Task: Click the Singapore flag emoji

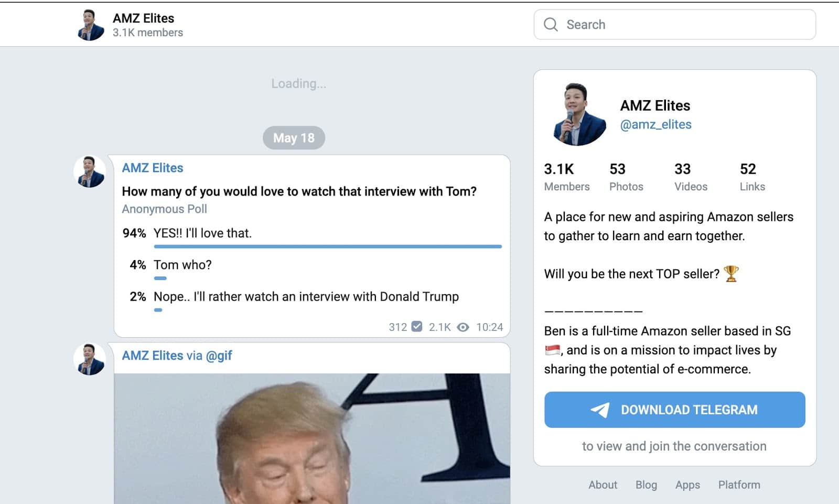Action: coord(552,350)
